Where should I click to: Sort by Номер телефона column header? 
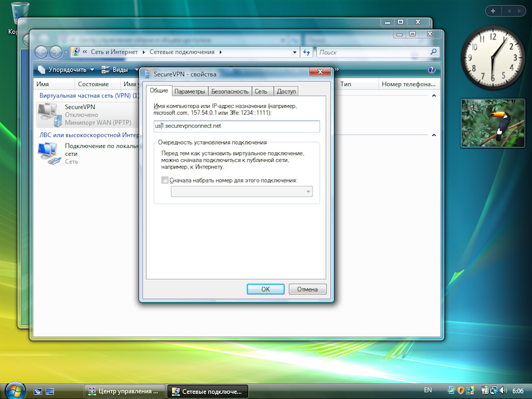tap(408, 84)
